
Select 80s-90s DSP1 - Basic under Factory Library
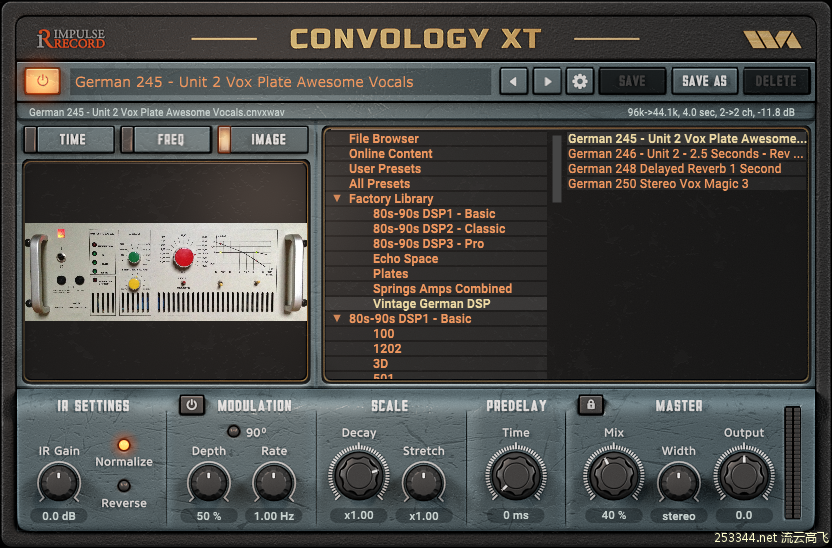[x=434, y=213]
